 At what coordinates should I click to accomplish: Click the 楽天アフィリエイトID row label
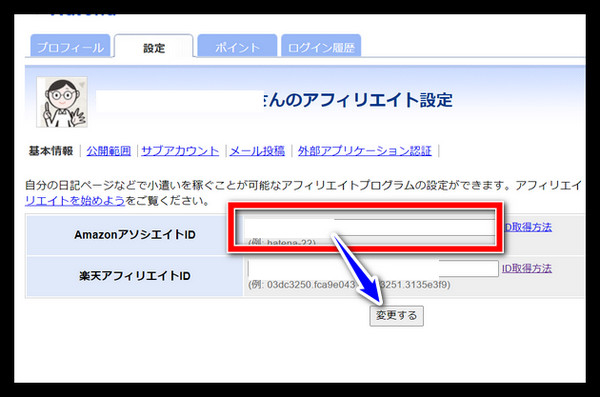(135, 276)
